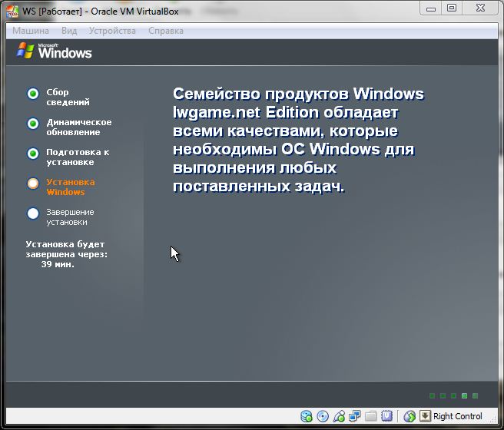
Task: Click the Сбор сведений step bullet
Action: coord(33,94)
